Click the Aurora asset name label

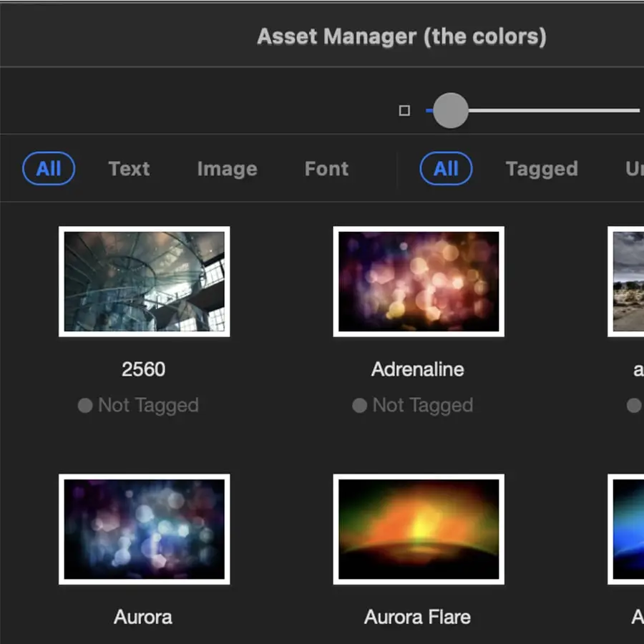pos(143,617)
